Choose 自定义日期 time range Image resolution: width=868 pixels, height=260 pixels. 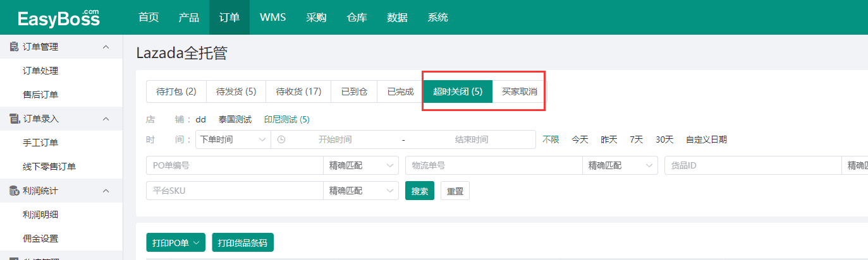point(706,139)
